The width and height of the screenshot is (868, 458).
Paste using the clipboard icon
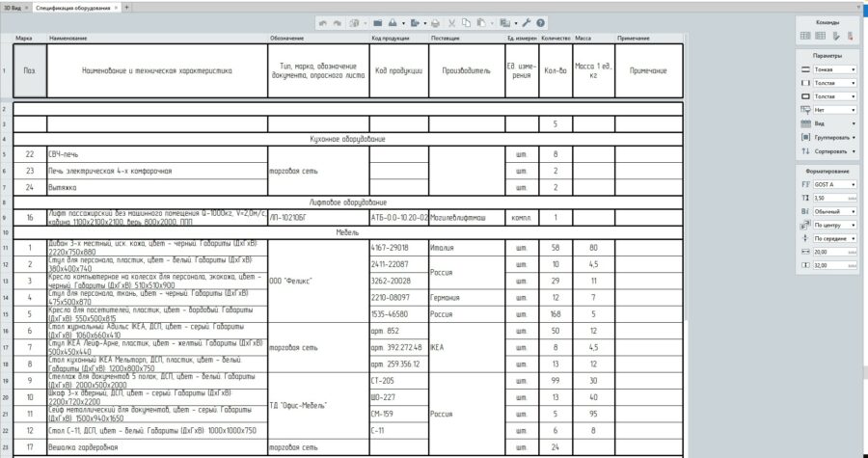pos(481,23)
